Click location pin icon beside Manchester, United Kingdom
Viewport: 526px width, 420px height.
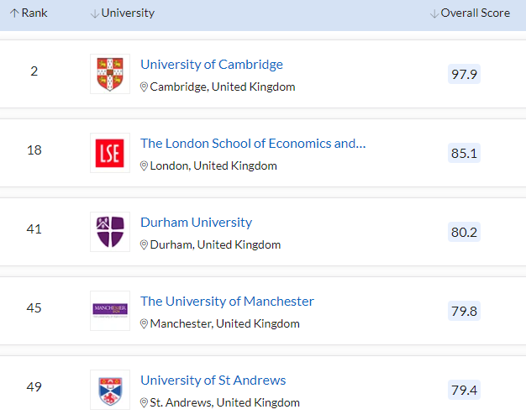coord(145,324)
